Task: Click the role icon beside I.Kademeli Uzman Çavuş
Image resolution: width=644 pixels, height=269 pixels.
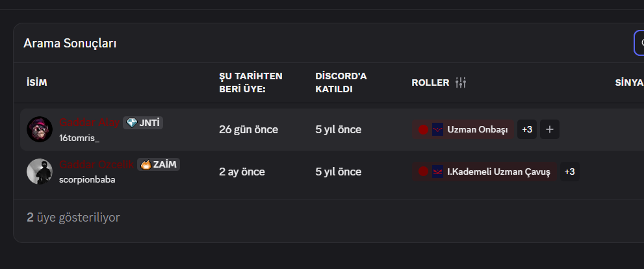Action: click(437, 172)
